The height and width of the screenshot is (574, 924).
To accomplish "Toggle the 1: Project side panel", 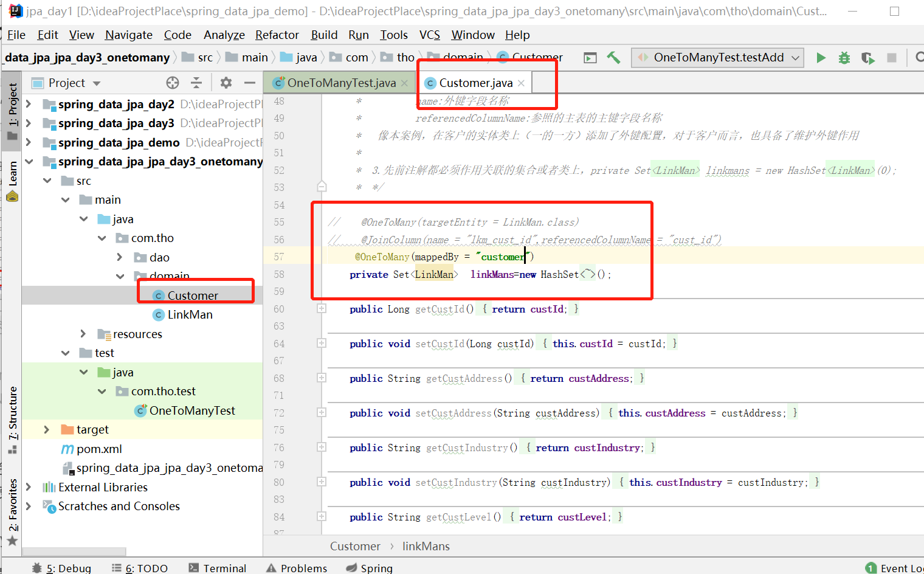I will (x=12, y=111).
